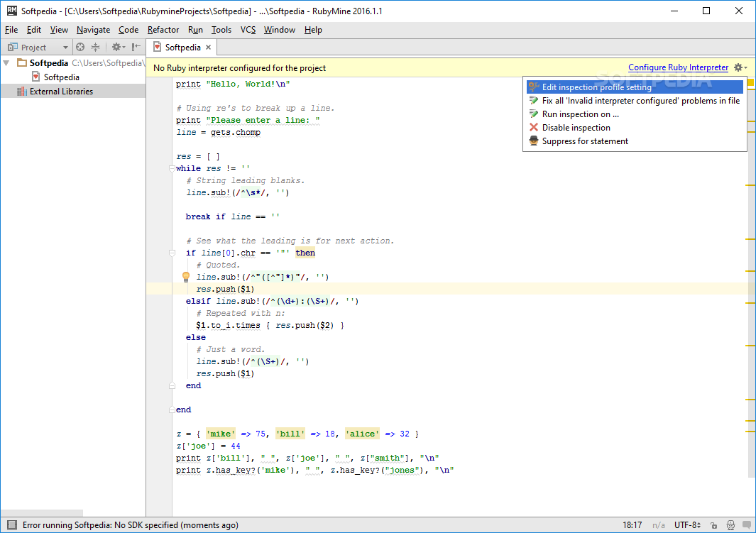
Task: Collapse the while loop fold marker
Action: point(172,169)
